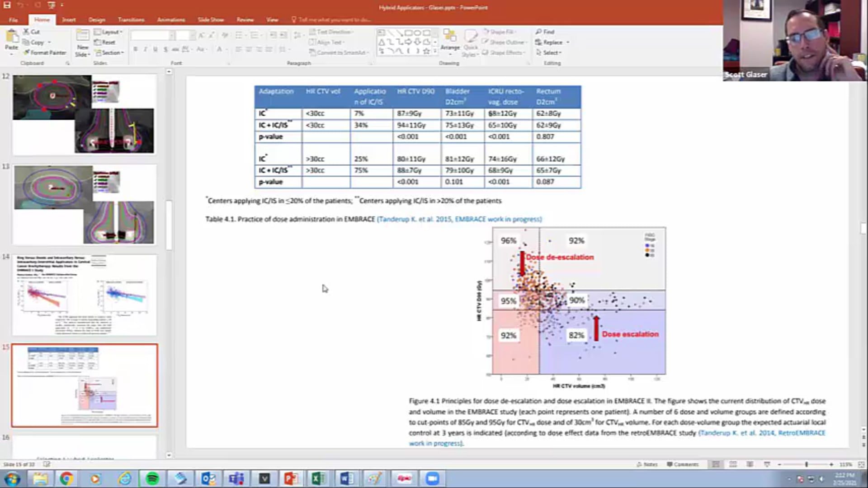Click the Cut scissors icon
868x488 pixels.
[27, 32]
